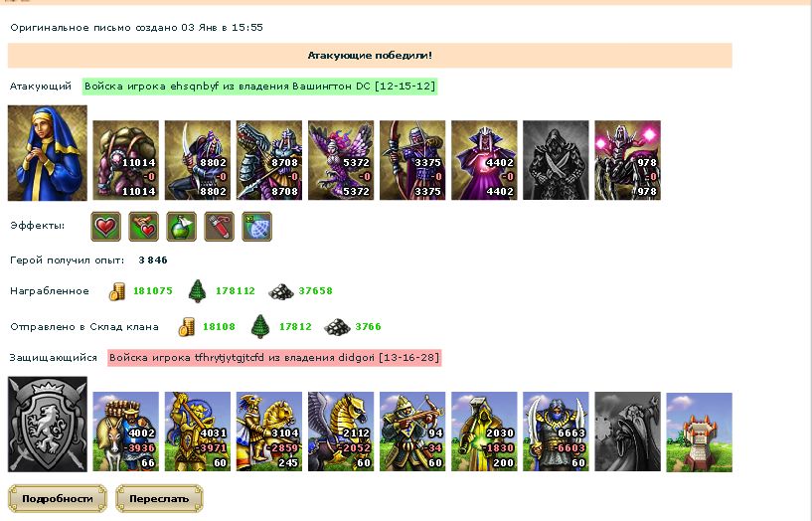Select the greyed-out hooded assassin unit

(556, 160)
